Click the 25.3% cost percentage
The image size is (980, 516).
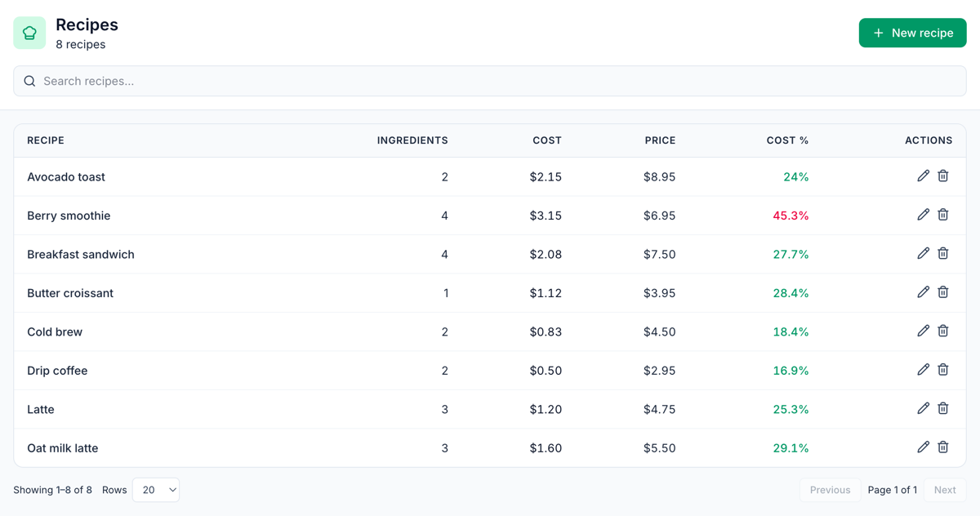coord(791,410)
